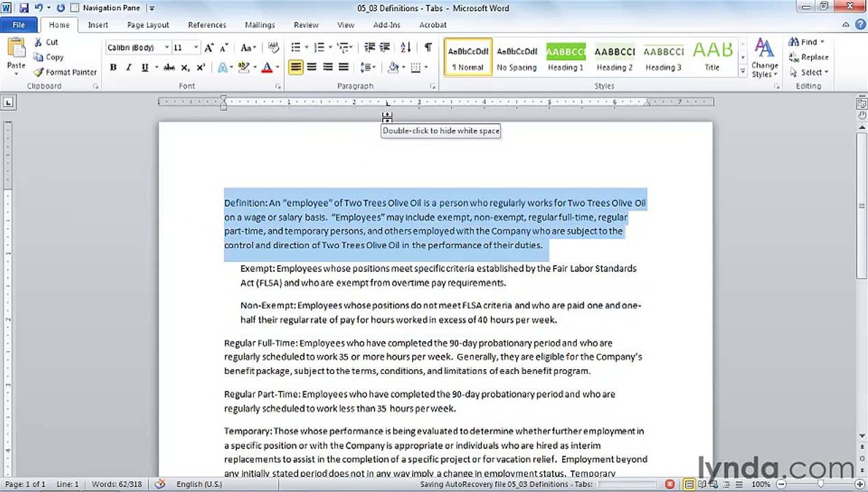Apply red font color swatch
This screenshot has width=868, height=492.
coord(267,68)
